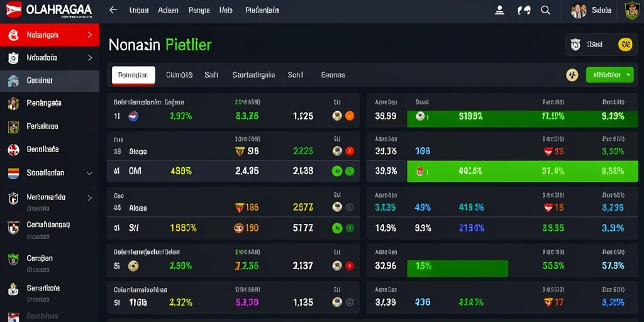Click the green shield badge at top right
This screenshot has height=322, width=644.
coord(631,10)
